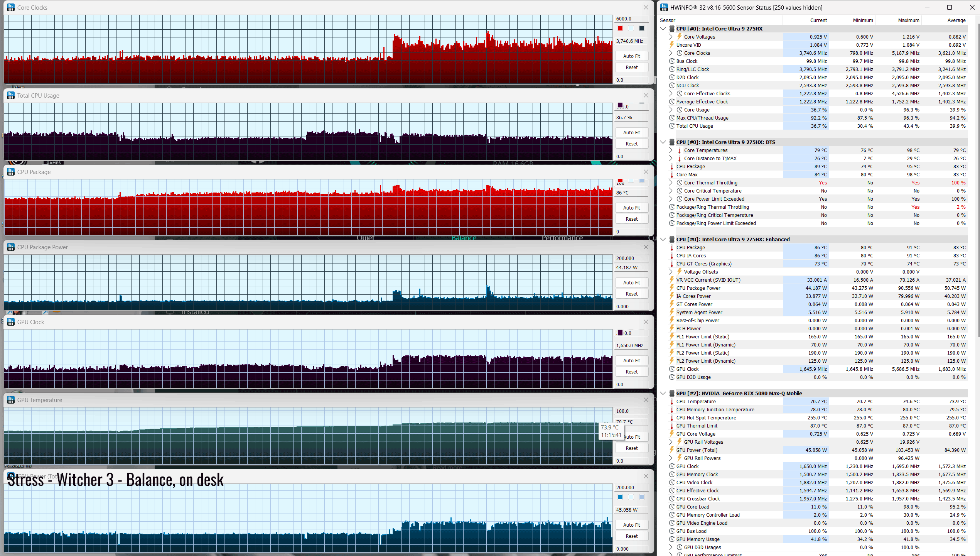Click Auto Fit in the Core Clocks graph
980x556 pixels.
click(x=631, y=56)
